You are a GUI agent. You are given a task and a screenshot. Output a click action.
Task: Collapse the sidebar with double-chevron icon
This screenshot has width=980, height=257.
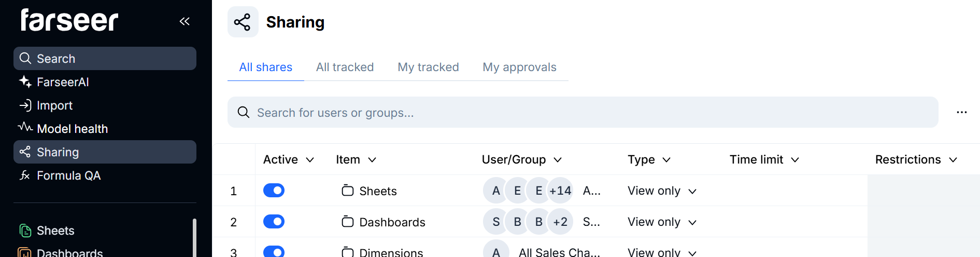click(x=184, y=21)
